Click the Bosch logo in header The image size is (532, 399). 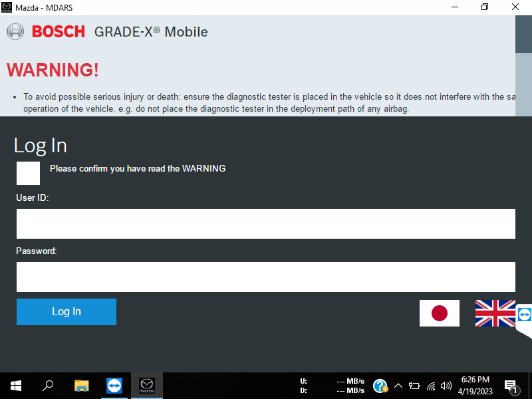(x=46, y=31)
